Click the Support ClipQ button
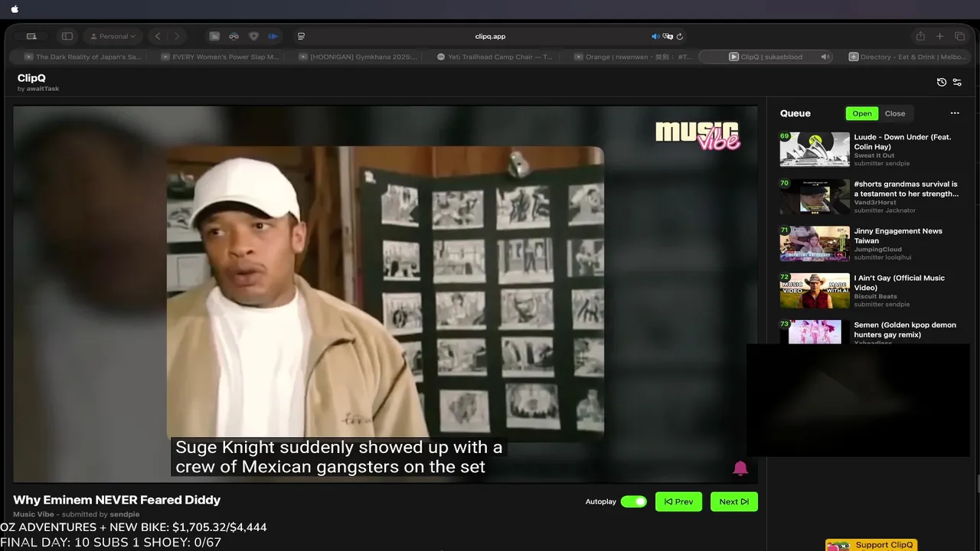Viewport: 980px width, 551px height. point(871,545)
